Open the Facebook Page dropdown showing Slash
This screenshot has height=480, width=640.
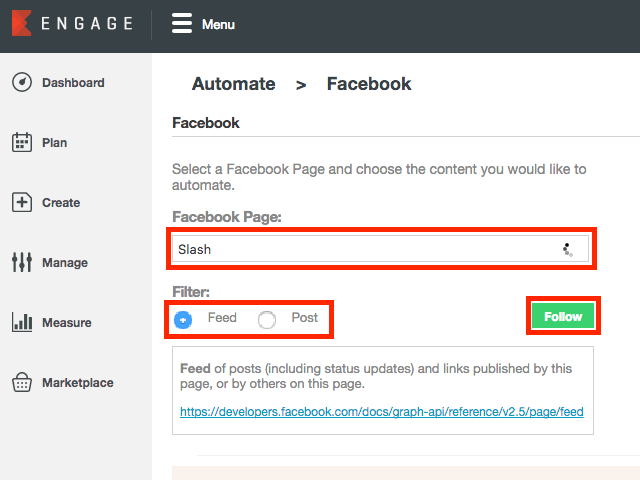(380, 249)
